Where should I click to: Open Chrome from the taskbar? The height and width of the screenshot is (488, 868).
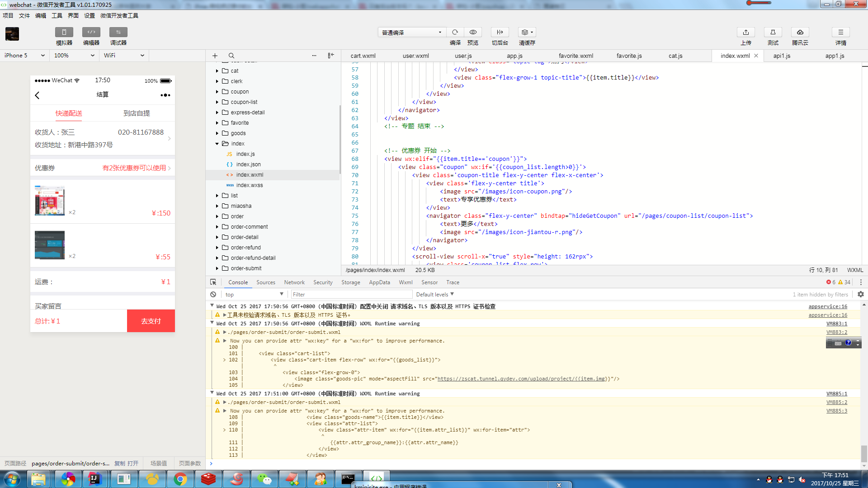coord(180,479)
